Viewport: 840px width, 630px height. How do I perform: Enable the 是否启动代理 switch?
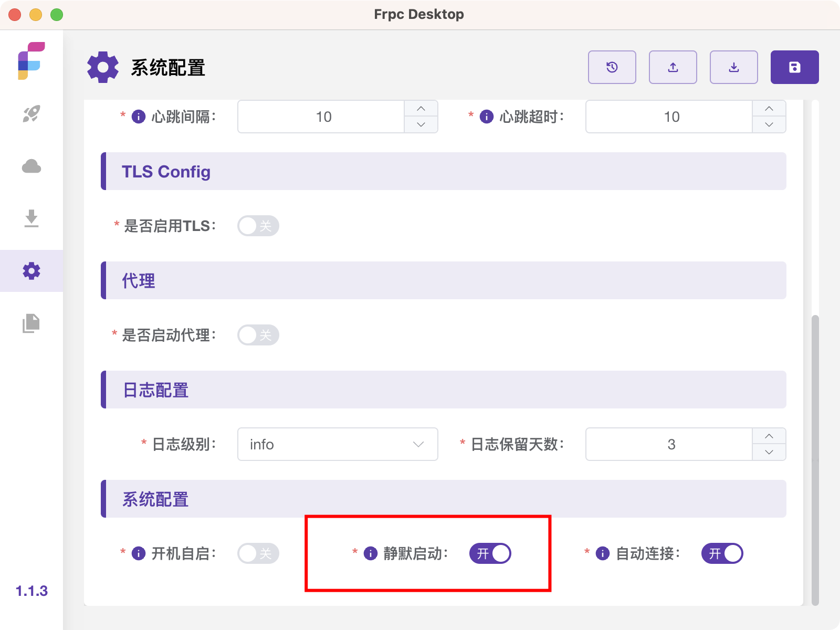(x=258, y=335)
